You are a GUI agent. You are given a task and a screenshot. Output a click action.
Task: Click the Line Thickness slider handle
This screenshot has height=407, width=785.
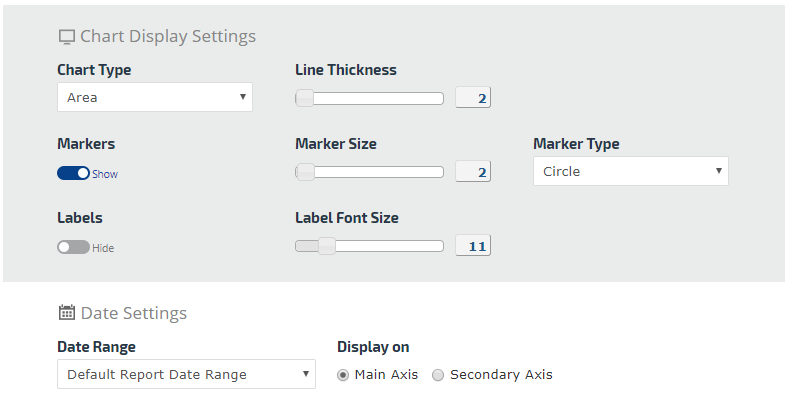(x=305, y=98)
